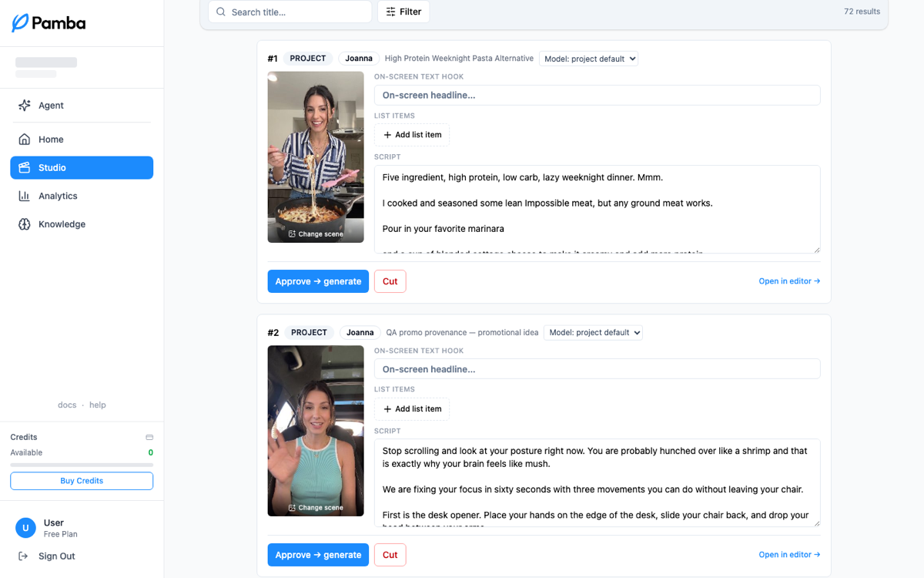Click the user avatar circle

(x=25, y=528)
